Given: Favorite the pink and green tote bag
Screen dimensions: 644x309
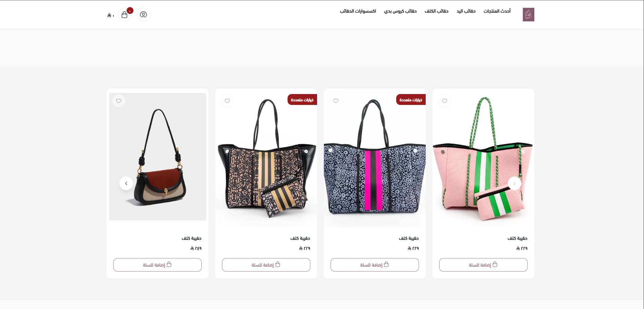Looking at the screenshot, I should (445, 101).
